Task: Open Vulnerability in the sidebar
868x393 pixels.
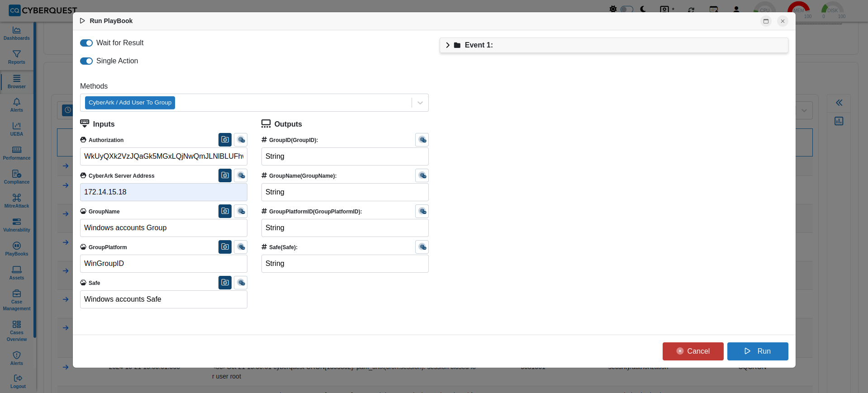Action: pos(17,225)
